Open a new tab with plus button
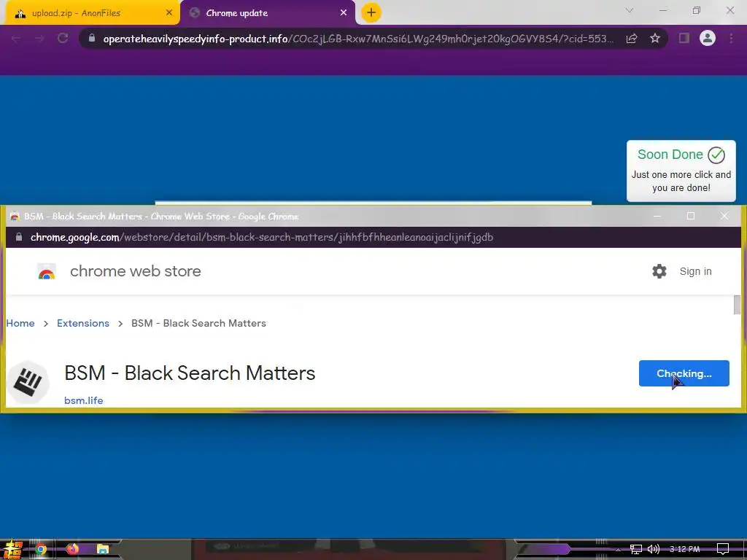Image resolution: width=747 pixels, height=560 pixels. (371, 12)
